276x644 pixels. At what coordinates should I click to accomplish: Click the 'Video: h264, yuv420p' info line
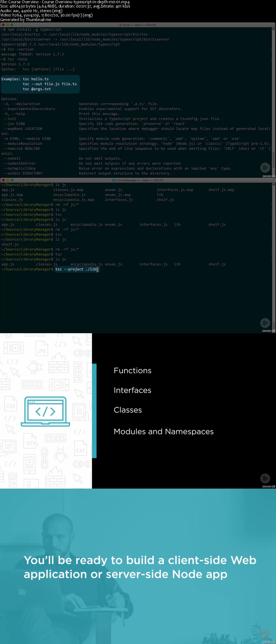tap(46, 15)
